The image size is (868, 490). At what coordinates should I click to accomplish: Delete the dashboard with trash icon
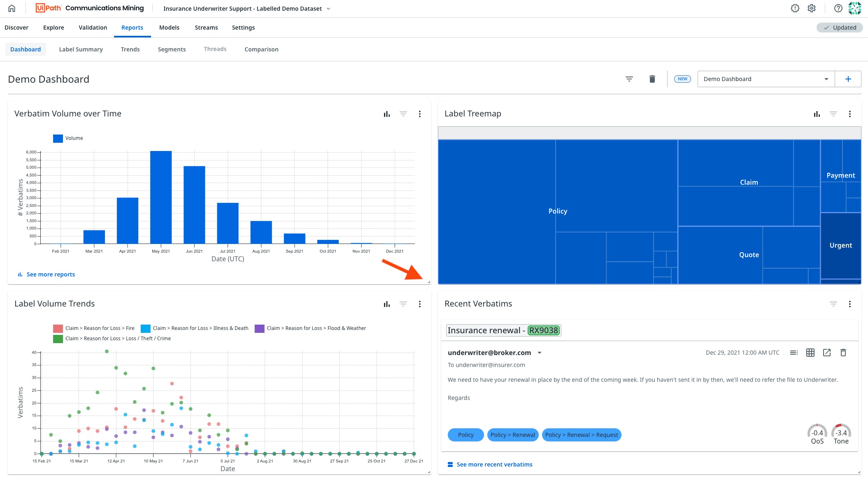[652, 79]
